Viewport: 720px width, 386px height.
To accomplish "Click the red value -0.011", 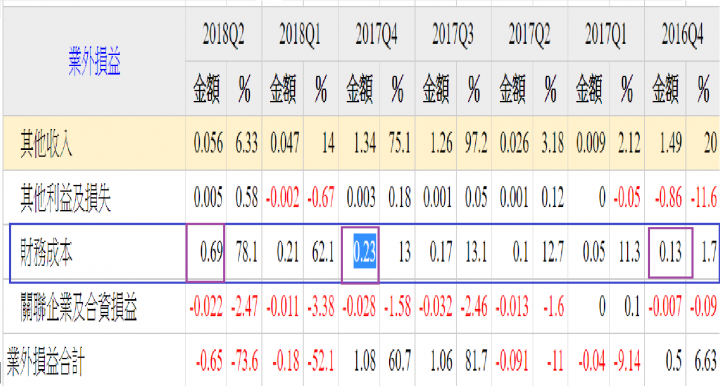I will pos(283,307).
